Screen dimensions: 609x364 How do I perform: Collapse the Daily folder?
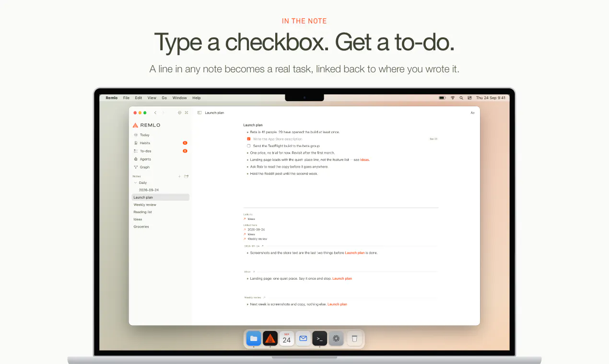136,182
